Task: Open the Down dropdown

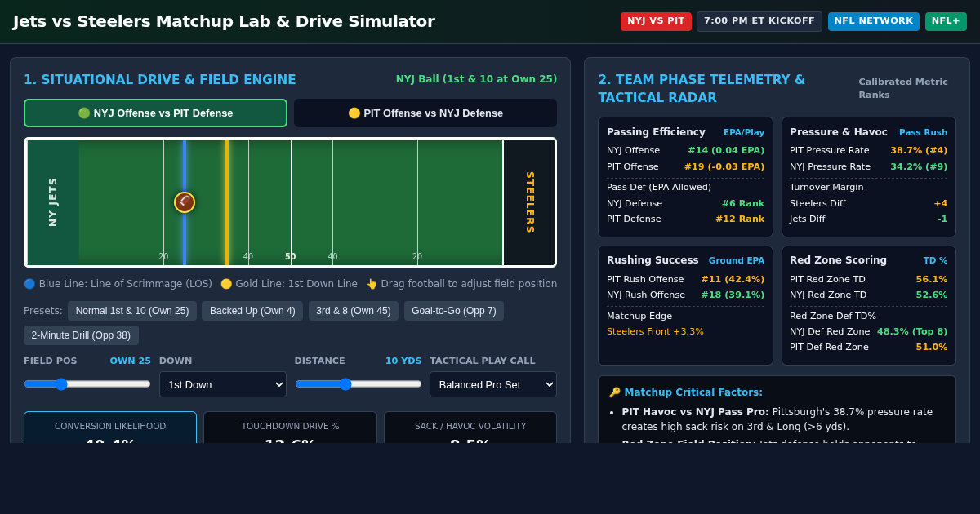Action: click(x=223, y=384)
